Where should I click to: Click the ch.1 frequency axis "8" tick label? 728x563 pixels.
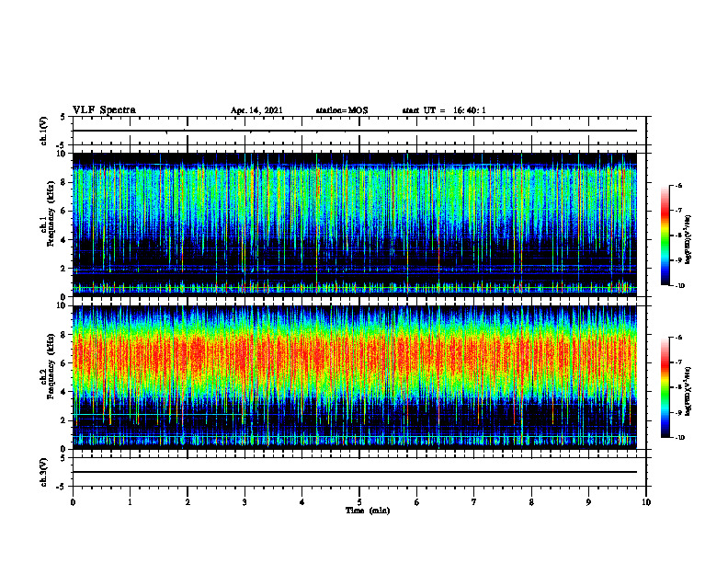coord(63,182)
